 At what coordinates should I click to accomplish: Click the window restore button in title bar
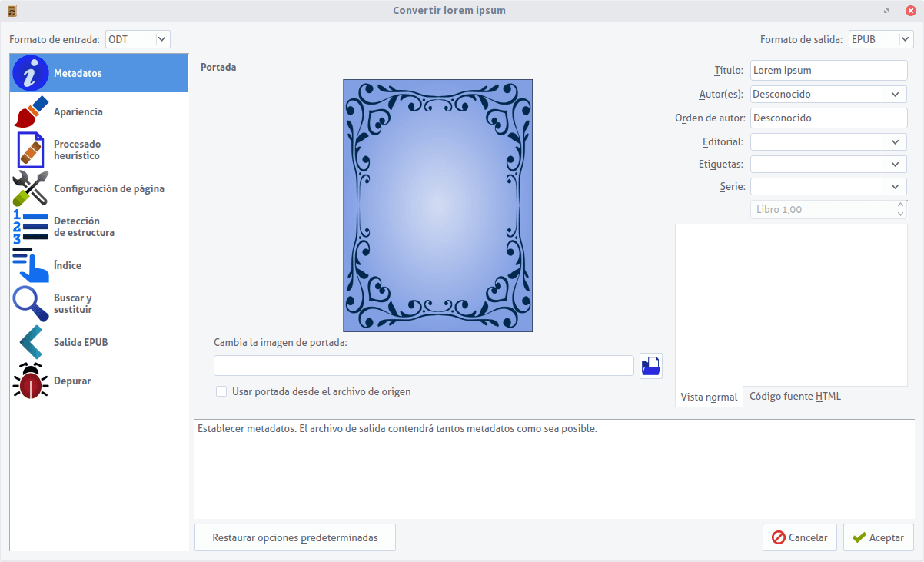tap(887, 10)
